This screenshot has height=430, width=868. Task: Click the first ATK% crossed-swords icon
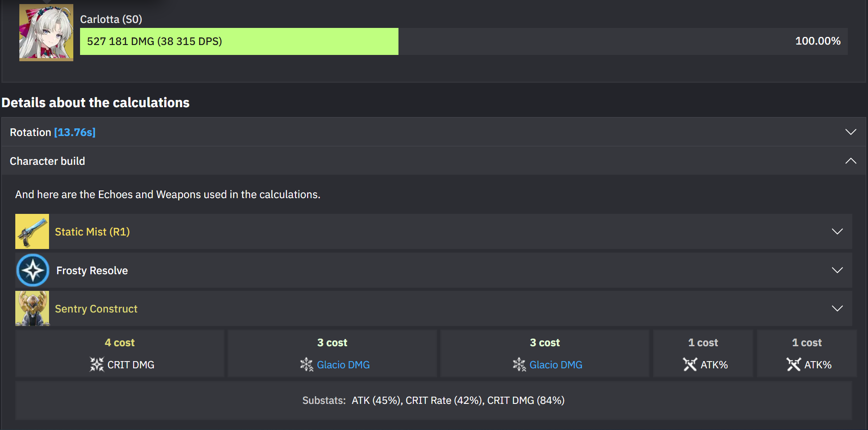point(690,364)
